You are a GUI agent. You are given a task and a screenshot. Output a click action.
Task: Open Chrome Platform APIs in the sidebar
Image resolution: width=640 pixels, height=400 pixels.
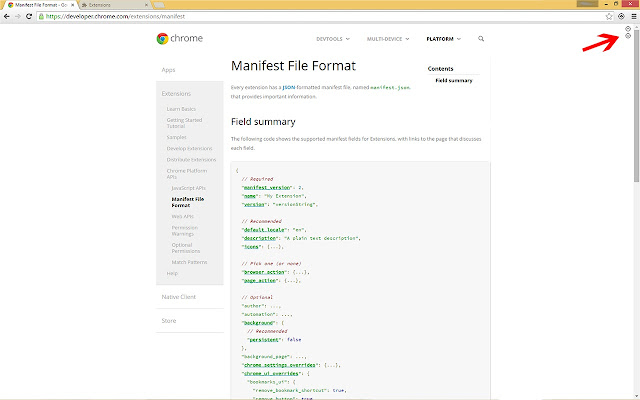187,174
